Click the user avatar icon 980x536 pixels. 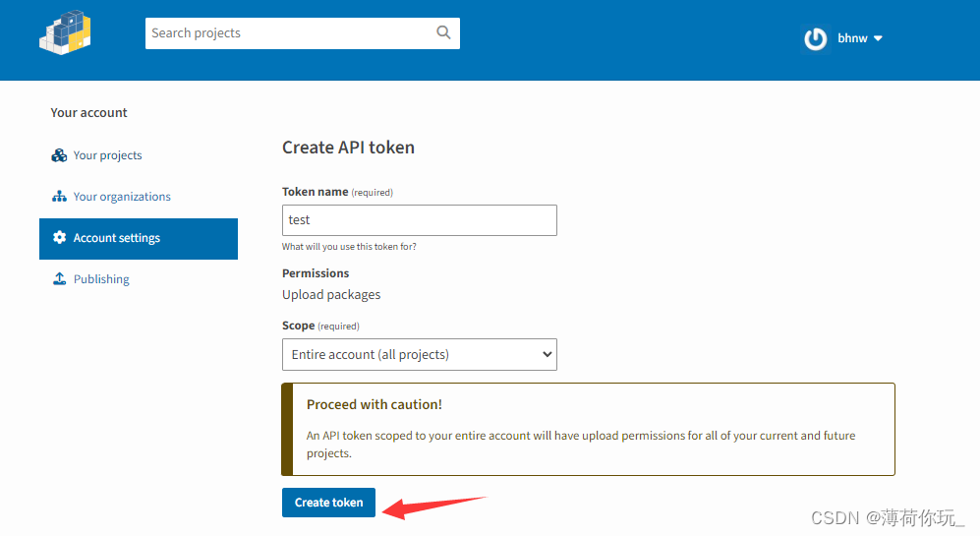tap(816, 38)
